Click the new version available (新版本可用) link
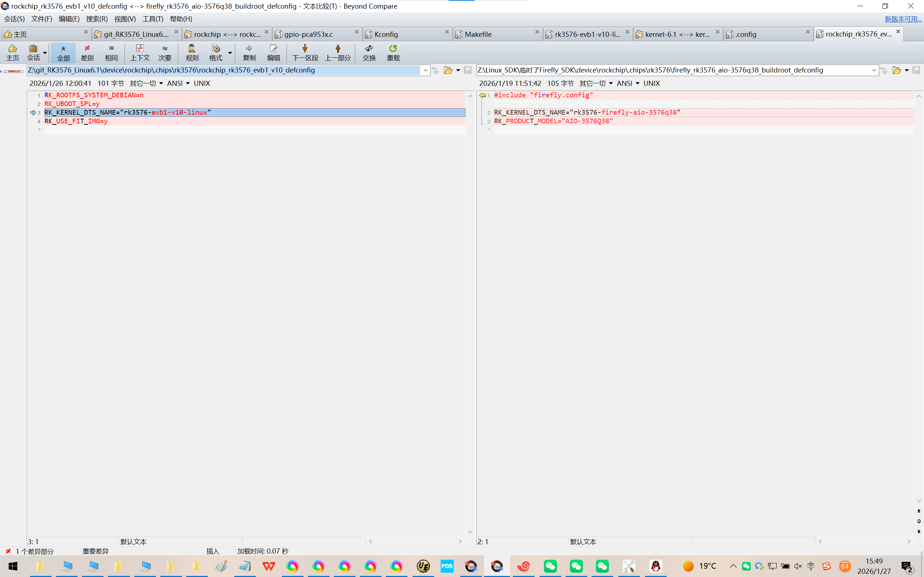This screenshot has width=924, height=577. click(903, 19)
